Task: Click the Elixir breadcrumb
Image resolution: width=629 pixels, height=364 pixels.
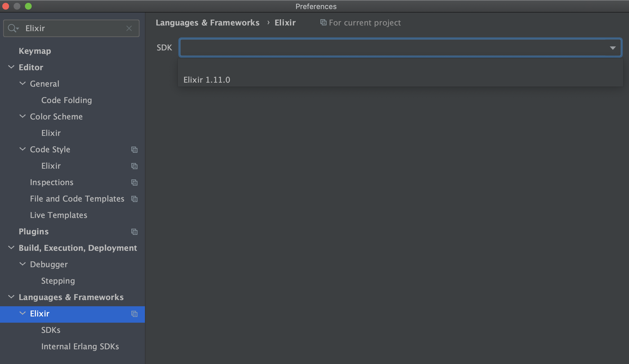Action: (285, 22)
